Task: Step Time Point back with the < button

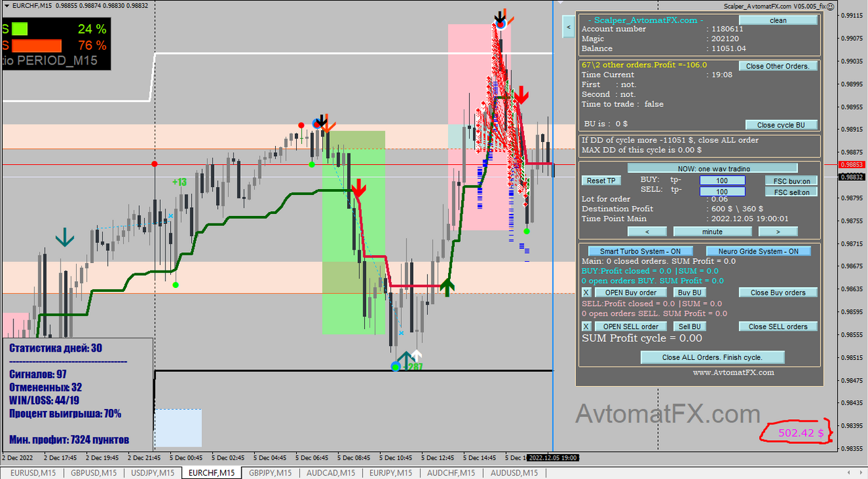Action: tap(647, 231)
